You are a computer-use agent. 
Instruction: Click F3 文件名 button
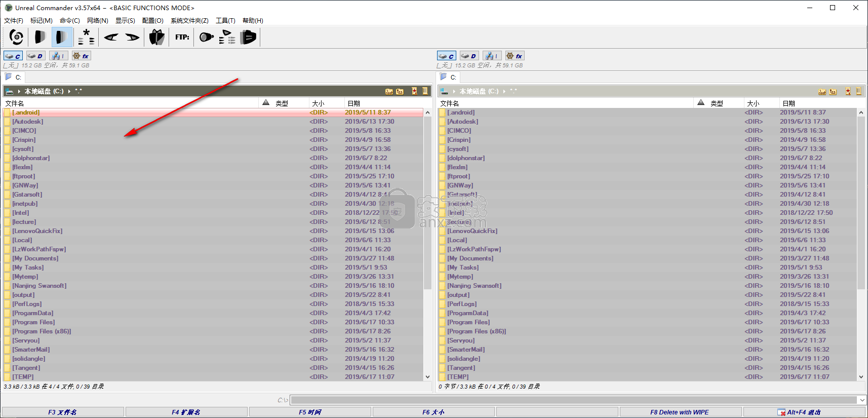pyautogui.click(x=63, y=412)
